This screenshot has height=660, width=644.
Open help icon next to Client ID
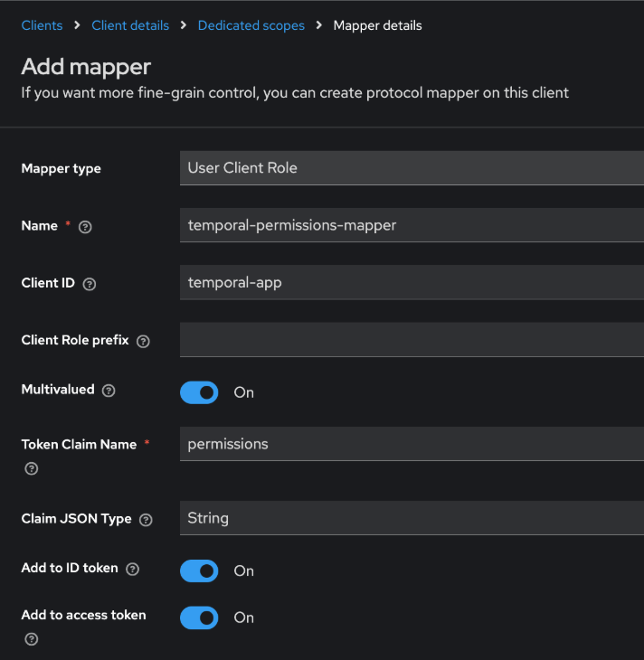(x=90, y=285)
